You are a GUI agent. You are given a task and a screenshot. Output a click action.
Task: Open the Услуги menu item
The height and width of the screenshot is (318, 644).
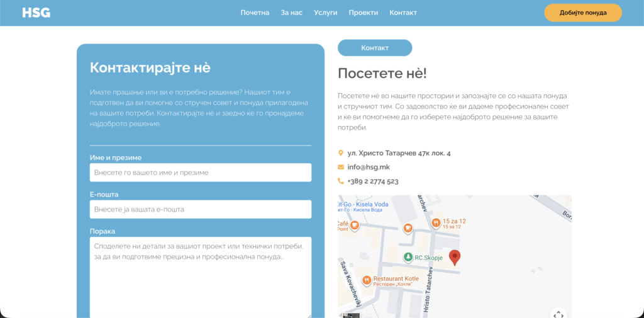tap(326, 13)
